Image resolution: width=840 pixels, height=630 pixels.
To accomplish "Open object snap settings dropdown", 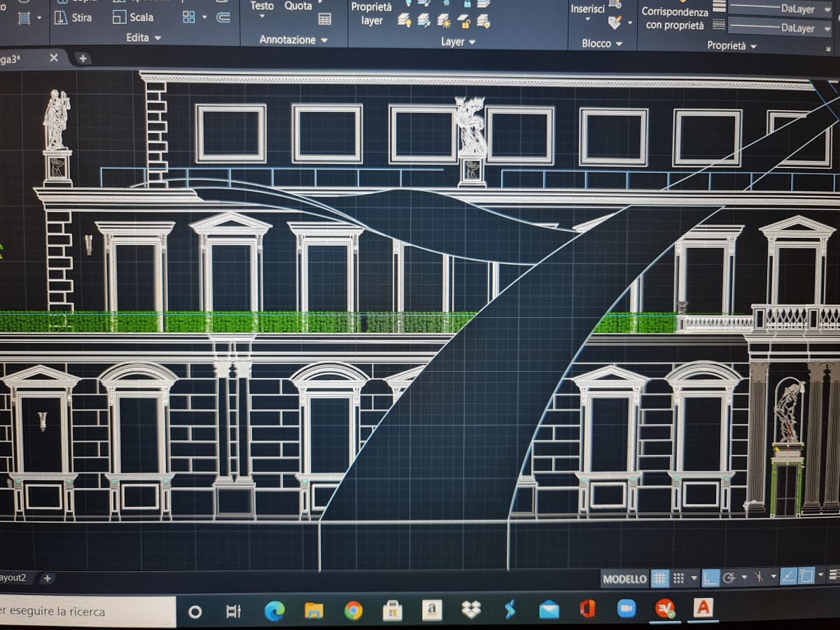I will 820,575.
